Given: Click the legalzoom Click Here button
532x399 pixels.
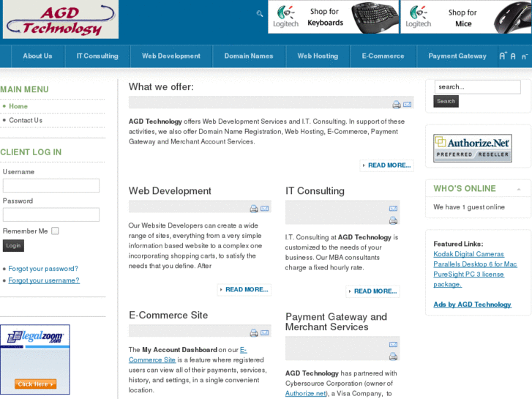Looking at the screenshot, I should point(35,384).
